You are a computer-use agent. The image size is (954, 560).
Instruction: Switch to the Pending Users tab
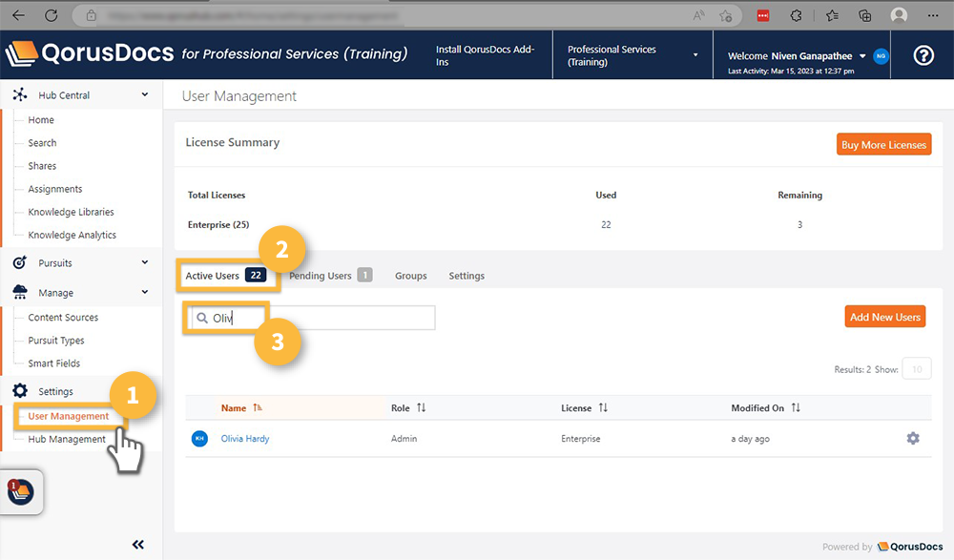330,276
